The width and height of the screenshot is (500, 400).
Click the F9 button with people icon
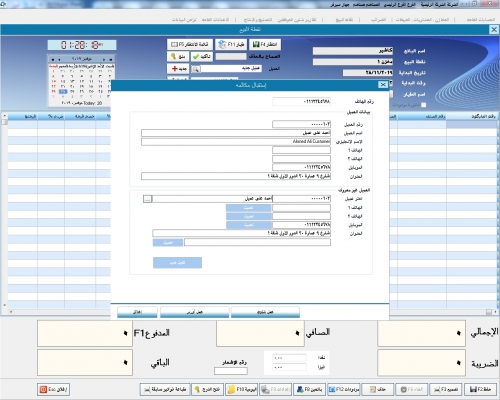click(x=309, y=389)
